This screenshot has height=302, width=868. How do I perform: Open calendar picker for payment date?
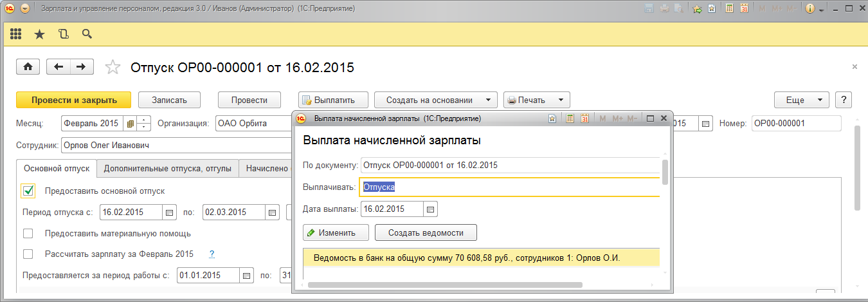(x=431, y=209)
